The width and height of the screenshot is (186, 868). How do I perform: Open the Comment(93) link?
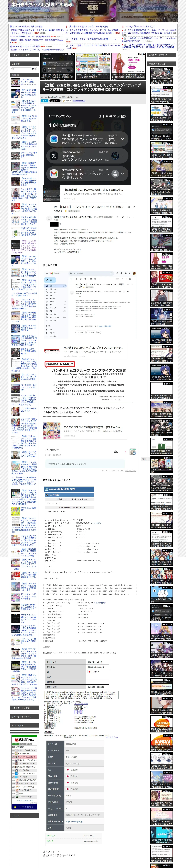pyautogui.click(x=79, y=101)
